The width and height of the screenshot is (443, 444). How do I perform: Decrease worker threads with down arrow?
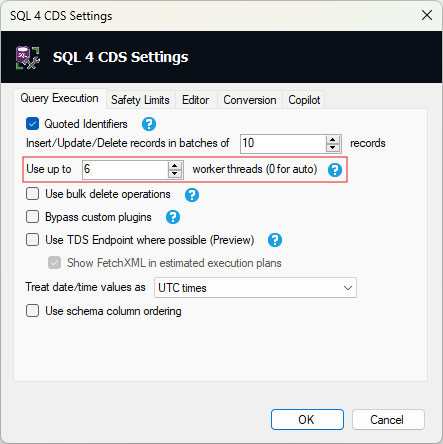[x=175, y=174]
